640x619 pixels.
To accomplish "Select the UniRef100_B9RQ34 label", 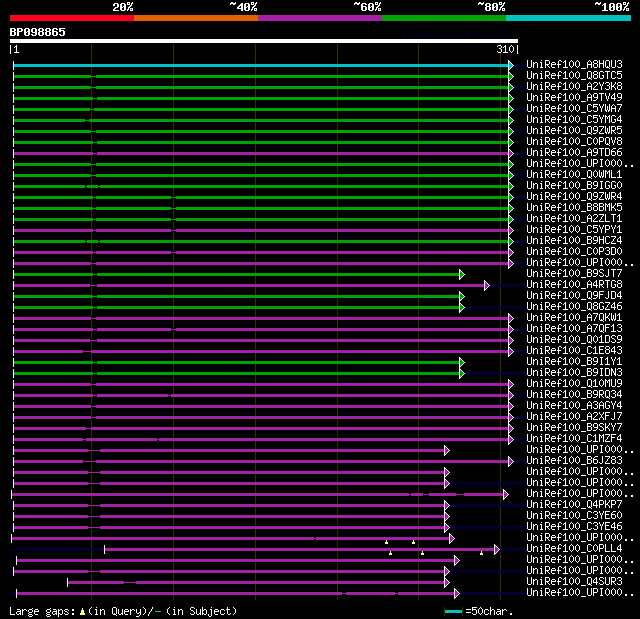I will pos(574,395).
